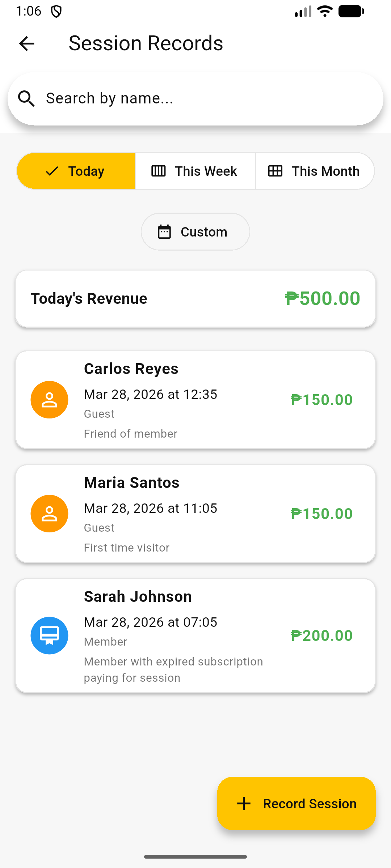Viewport: 391px width, 868px height.
Task: Focus the Search by name field
Action: point(203,99)
